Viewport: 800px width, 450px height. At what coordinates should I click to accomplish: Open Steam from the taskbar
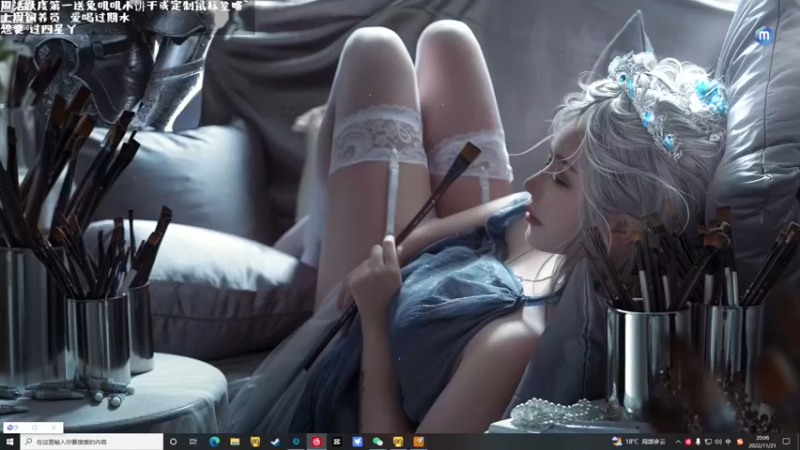click(x=276, y=441)
